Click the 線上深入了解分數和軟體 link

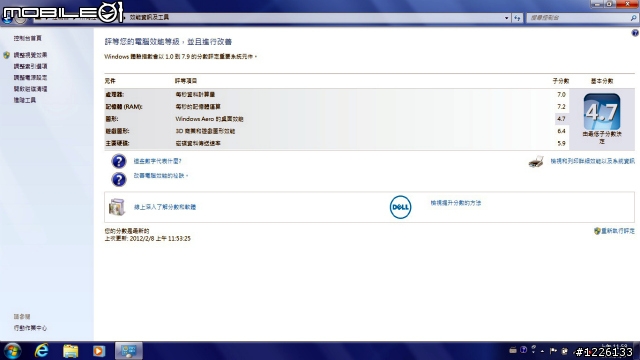click(x=165, y=207)
